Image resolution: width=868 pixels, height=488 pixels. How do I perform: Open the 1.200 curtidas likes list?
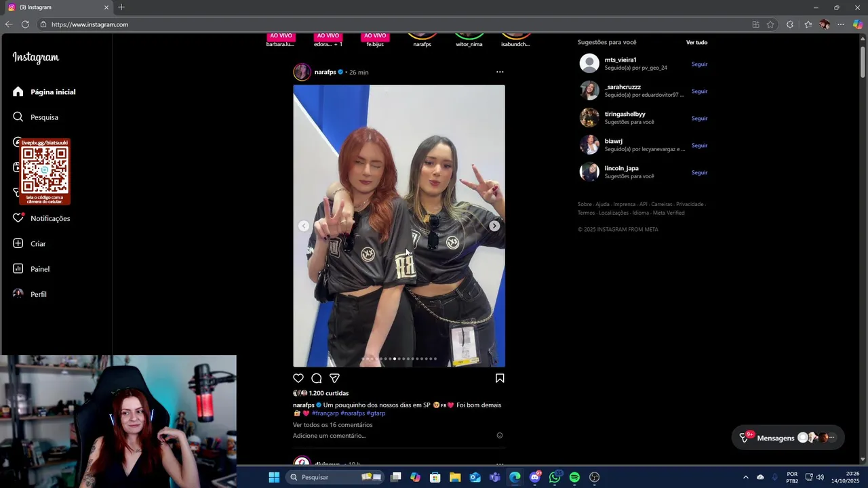pos(329,393)
